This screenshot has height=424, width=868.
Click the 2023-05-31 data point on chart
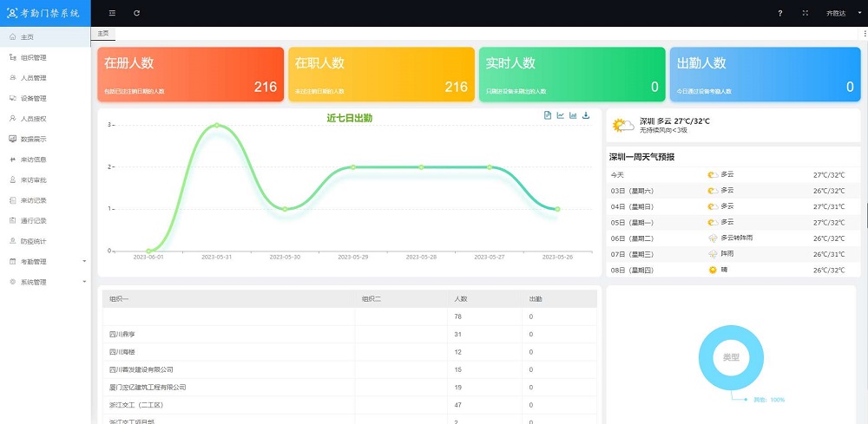point(216,126)
